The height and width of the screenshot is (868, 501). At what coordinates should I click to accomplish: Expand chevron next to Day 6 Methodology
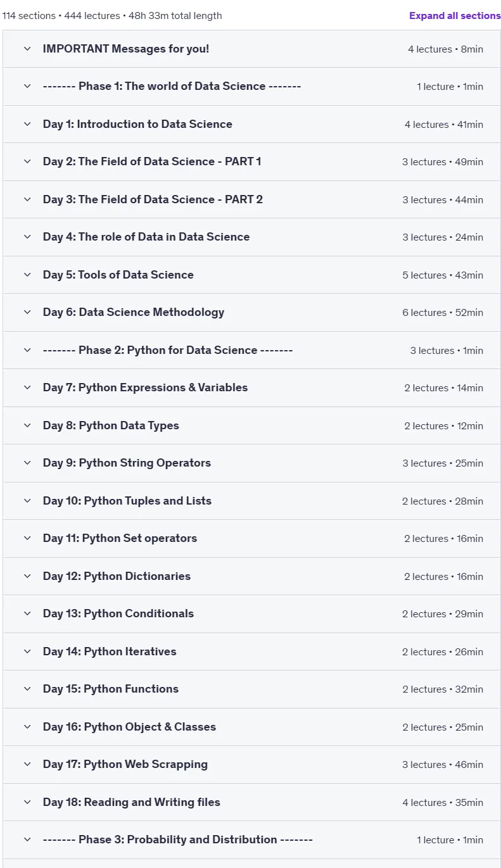click(27, 312)
